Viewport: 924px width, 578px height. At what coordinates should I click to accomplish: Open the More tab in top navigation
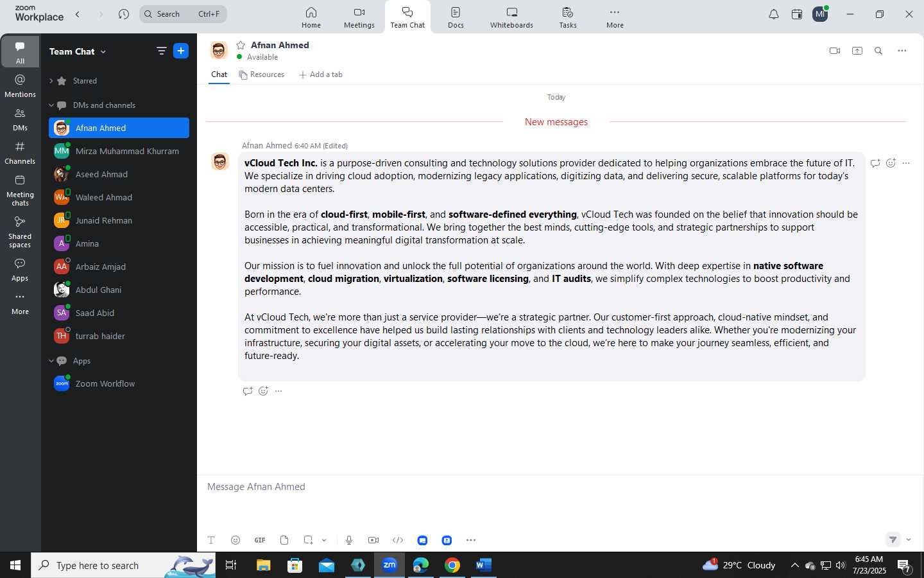coord(615,17)
